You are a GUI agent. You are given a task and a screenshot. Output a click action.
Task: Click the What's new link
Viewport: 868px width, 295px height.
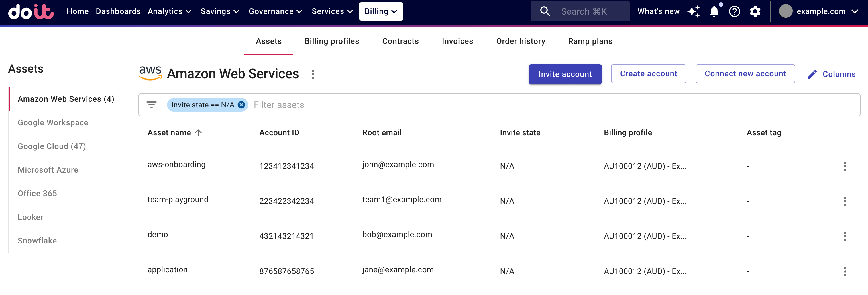659,11
